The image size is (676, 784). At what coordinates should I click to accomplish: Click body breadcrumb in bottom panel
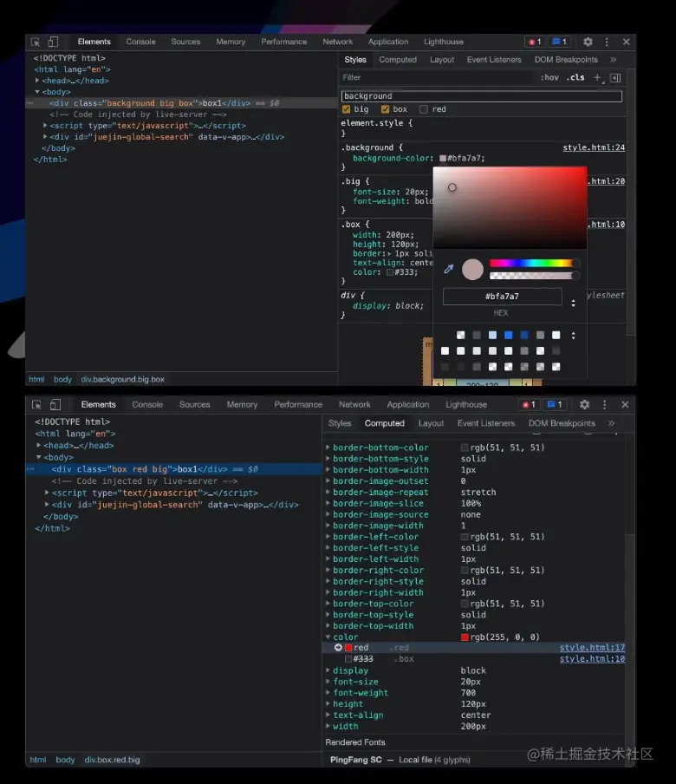click(x=65, y=760)
